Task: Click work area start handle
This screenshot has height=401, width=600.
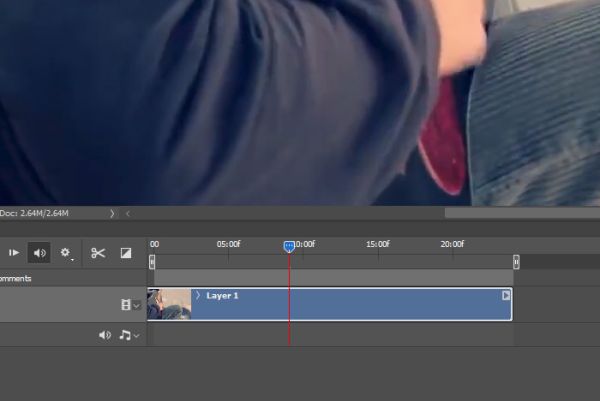Action: (x=152, y=262)
